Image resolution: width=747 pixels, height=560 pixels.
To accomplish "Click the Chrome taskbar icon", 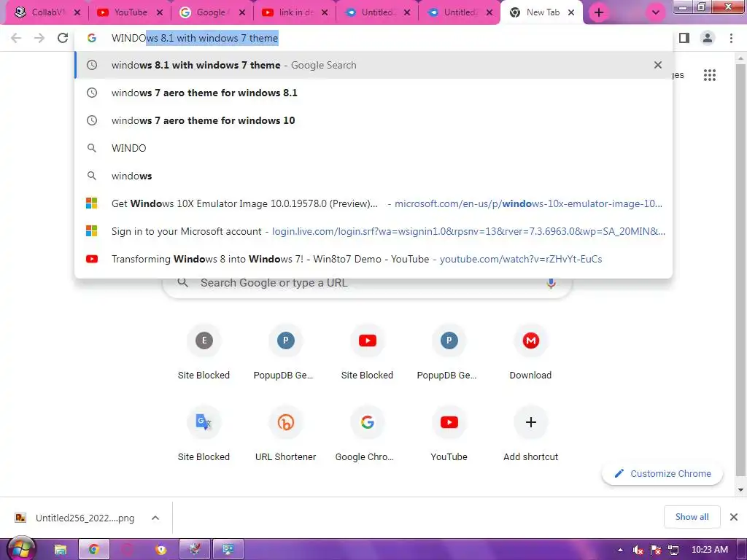I will click(x=94, y=550).
